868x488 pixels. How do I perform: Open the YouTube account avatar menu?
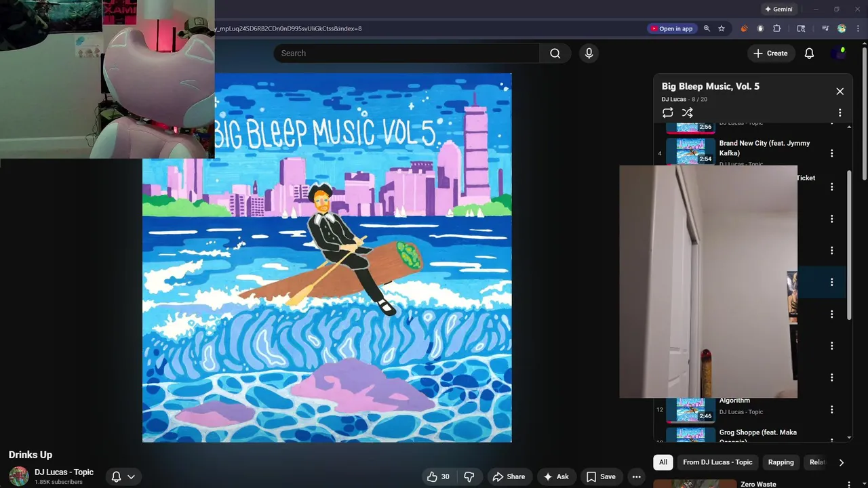(839, 54)
